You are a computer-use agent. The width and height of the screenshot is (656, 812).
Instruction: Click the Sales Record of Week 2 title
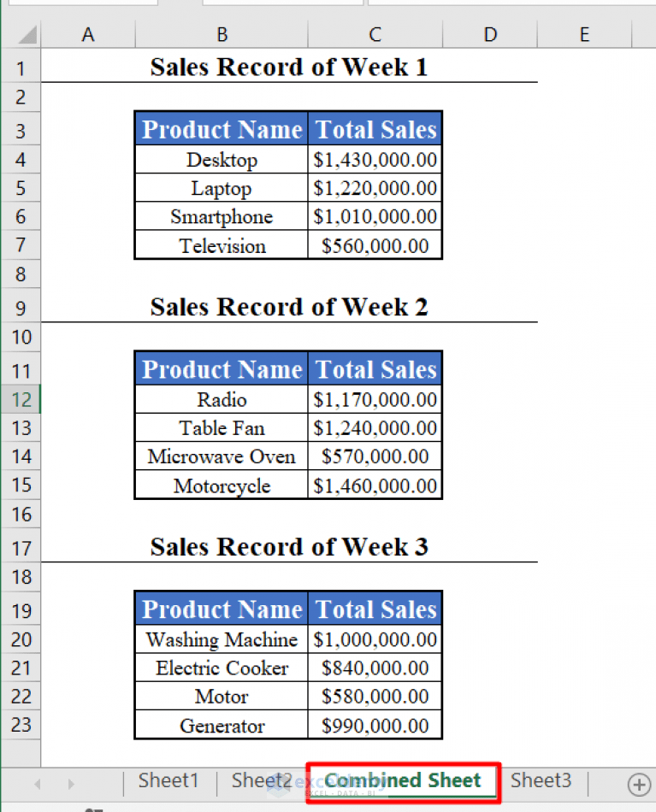click(289, 307)
